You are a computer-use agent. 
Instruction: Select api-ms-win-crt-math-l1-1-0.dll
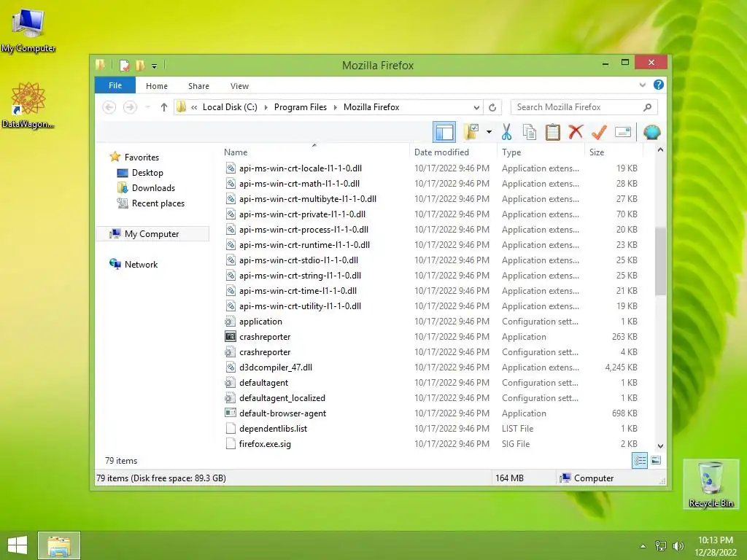299,183
